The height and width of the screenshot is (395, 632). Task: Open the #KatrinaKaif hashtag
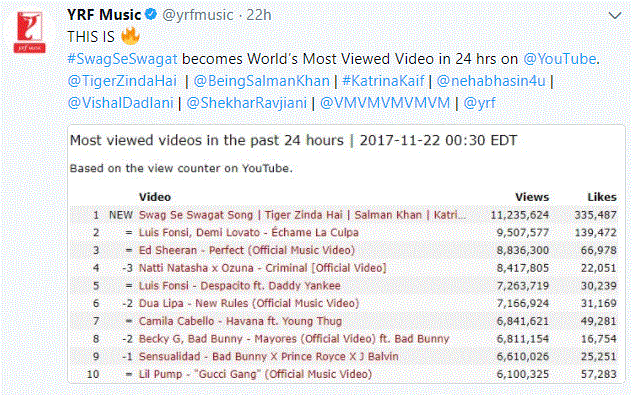pos(383,81)
